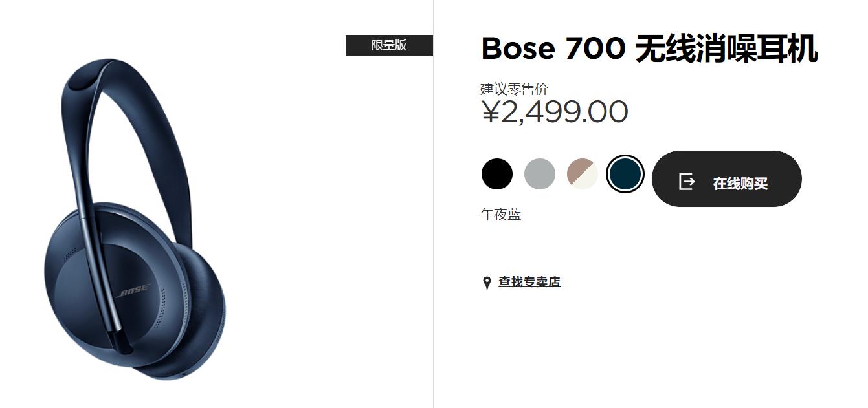Click the selected midnight blue swatch
The height and width of the screenshot is (408, 868).
tap(625, 174)
